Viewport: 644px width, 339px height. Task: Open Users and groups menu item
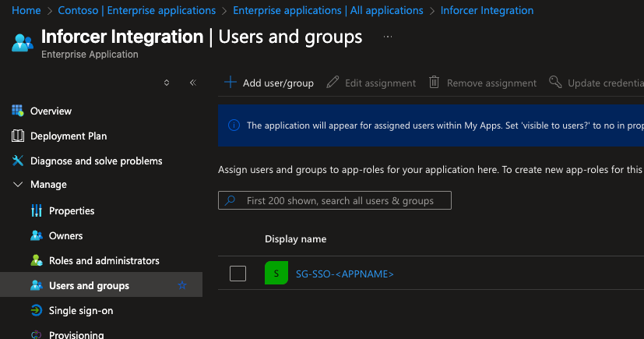tap(89, 285)
